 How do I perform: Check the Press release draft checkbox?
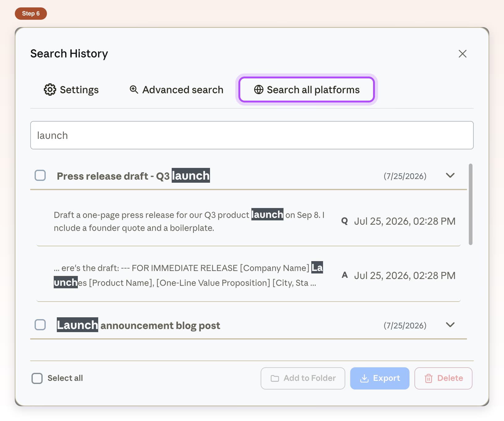tap(40, 175)
